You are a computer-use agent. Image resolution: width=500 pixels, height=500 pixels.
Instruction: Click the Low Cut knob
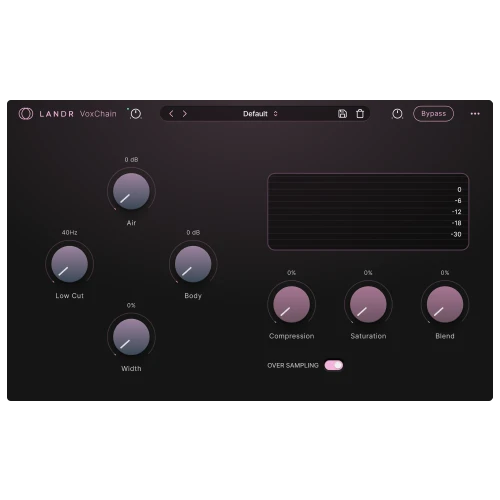pyautogui.click(x=70, y=264)
